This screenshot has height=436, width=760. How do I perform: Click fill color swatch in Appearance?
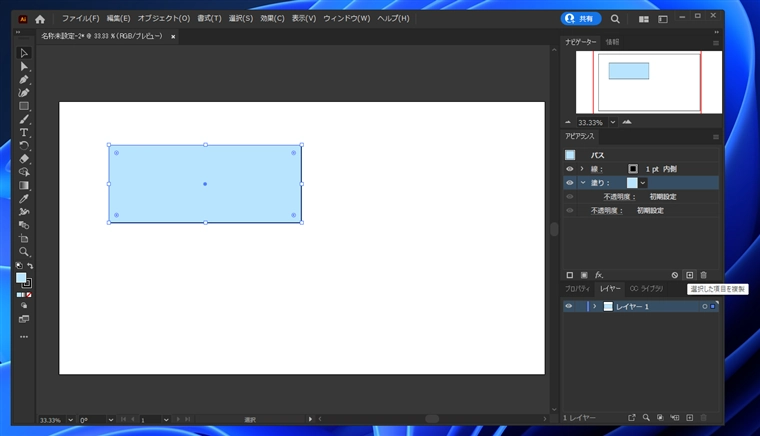[x=632, y=183]
